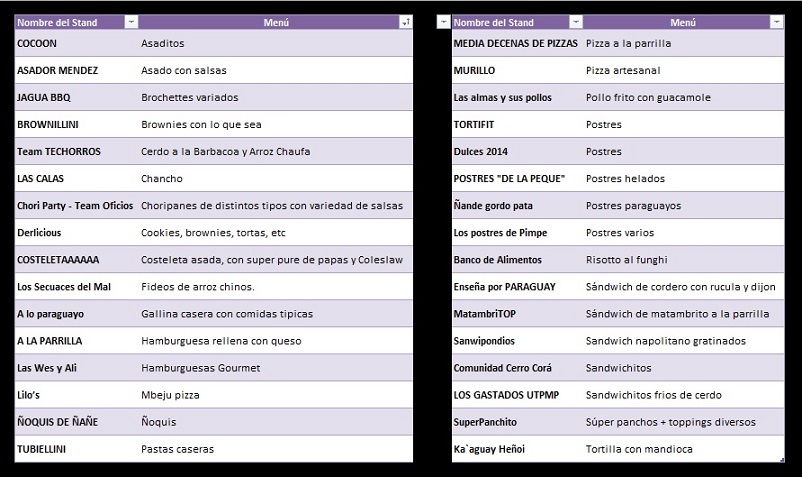Click the Chori Party - Team Oficios cell
Screen dimensions: 802x477
[x=76, y=206]
